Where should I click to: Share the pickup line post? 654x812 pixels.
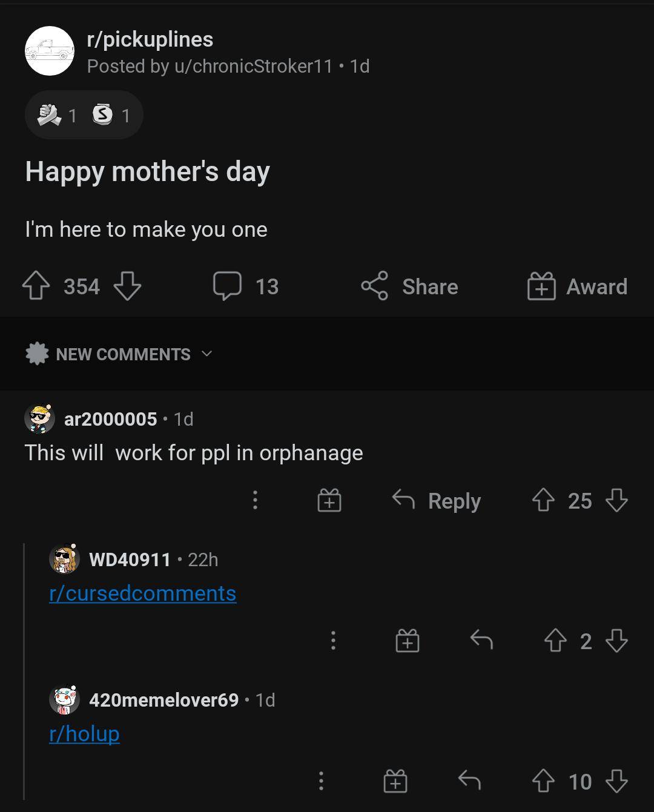point(410,286)
